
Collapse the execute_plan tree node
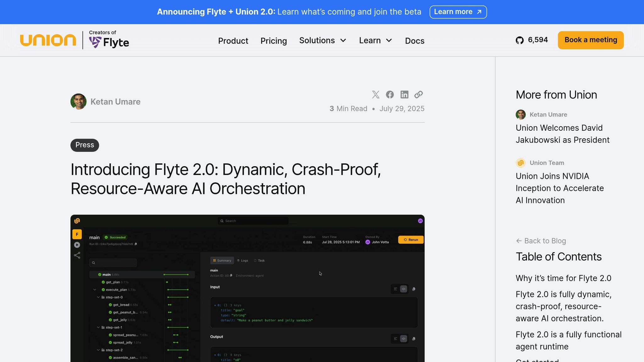pyautogui.click(x=95, y=289)
